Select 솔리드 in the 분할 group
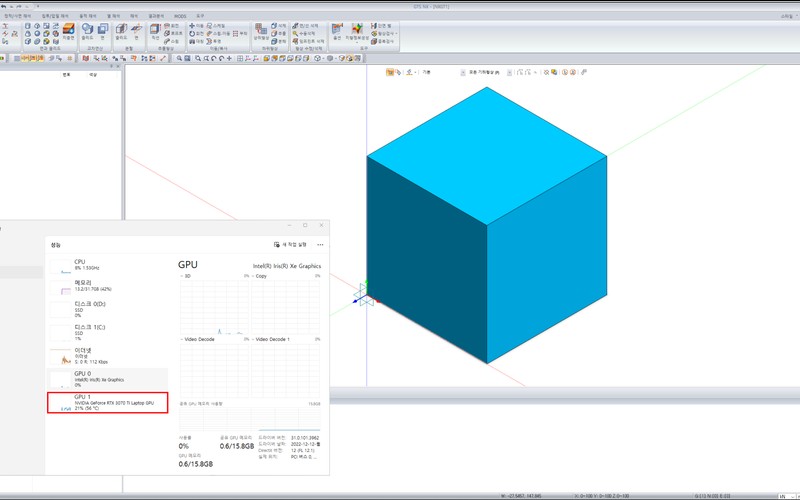The width and height of the screenshot is (800, 500). [121, 32]
